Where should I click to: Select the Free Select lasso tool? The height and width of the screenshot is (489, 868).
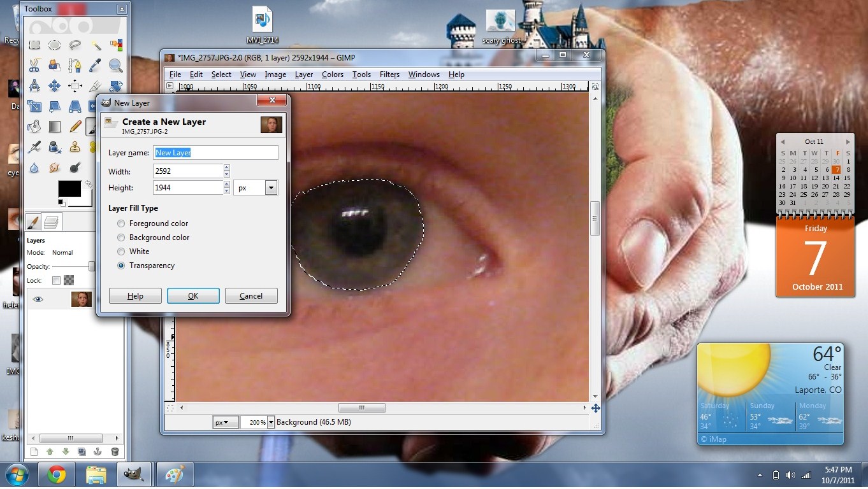point(75,45)
